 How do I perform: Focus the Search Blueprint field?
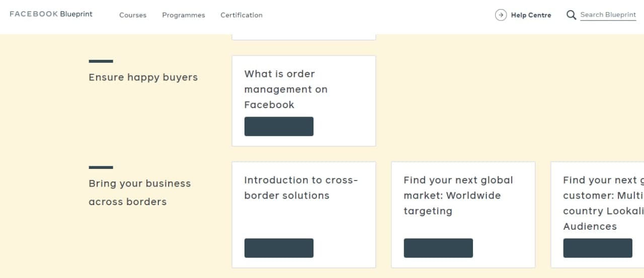point(608,15)
